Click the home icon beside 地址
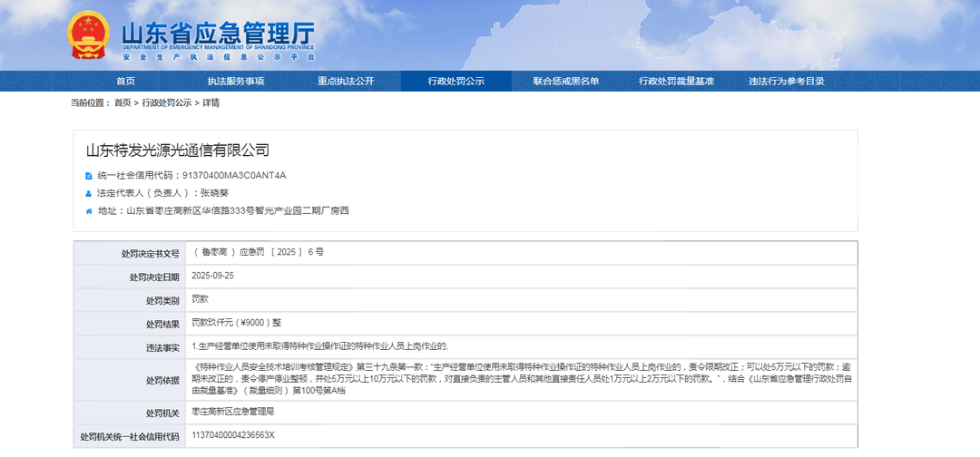The image size is (980, 457). 89,211
